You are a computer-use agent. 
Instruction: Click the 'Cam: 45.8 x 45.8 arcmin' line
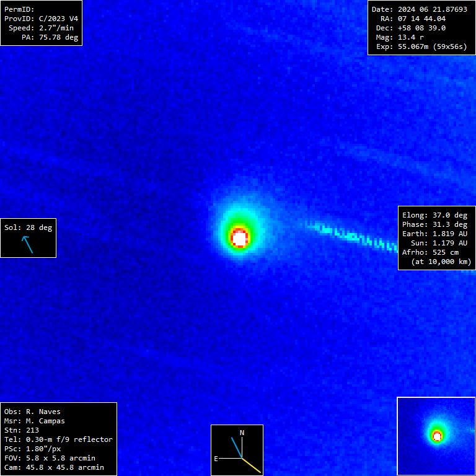point(54,467)
